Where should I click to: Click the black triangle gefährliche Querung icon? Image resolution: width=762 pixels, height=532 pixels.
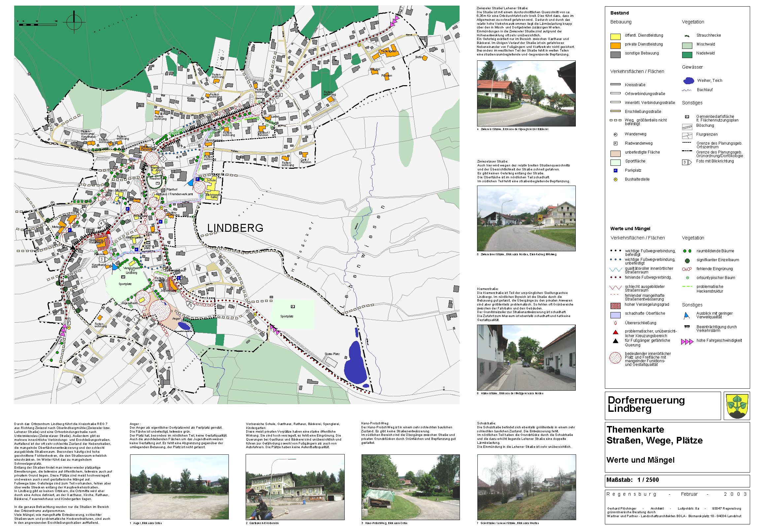[615, 341]
